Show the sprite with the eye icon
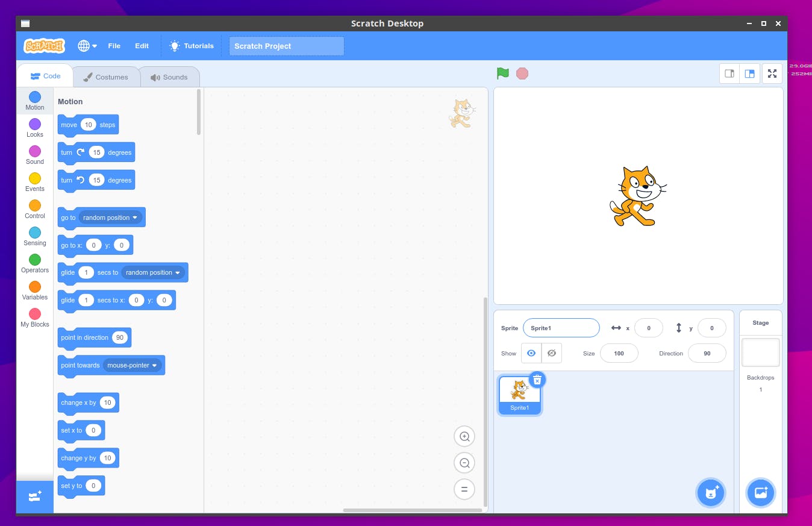The height and width of the screenshot is (526, 812). pyautogui.click(x=531, y=354)
